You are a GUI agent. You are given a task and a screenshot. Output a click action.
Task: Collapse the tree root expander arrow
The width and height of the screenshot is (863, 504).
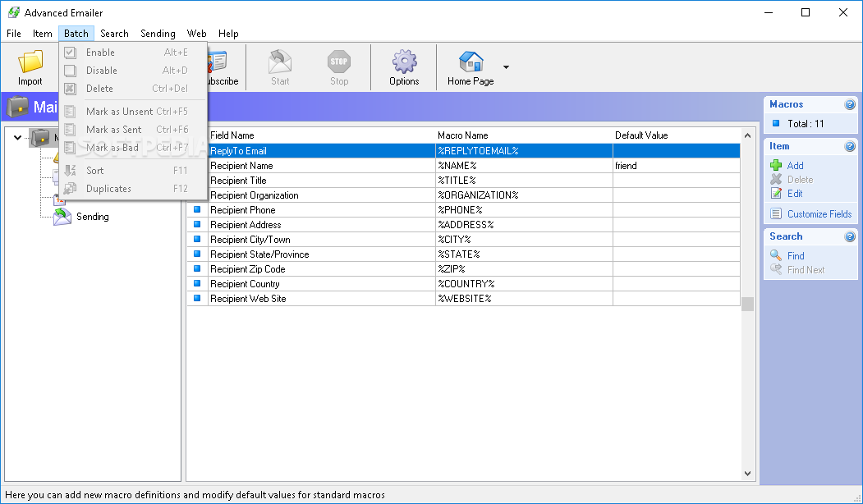tap(17, 138)
